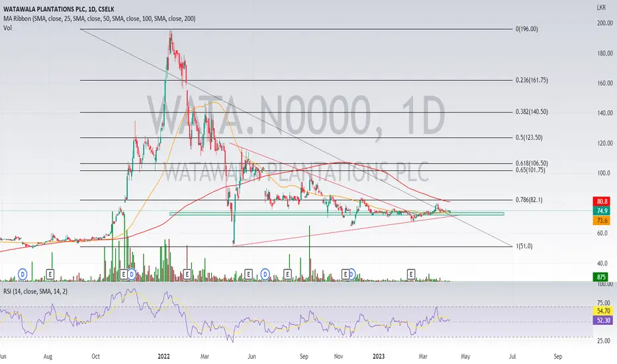The image size is (617, 364).
Task: Click the 160.00 price axis label
Action: (x=605, y=83)
